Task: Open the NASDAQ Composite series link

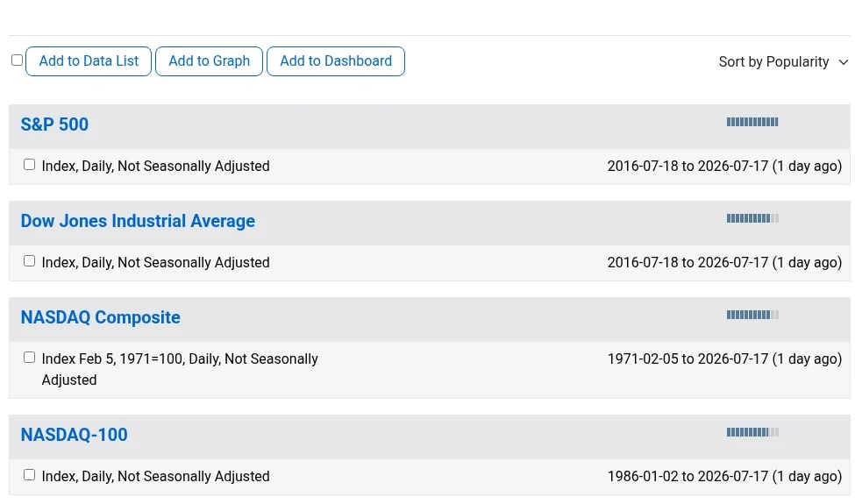Action: [x=100, y=317]
